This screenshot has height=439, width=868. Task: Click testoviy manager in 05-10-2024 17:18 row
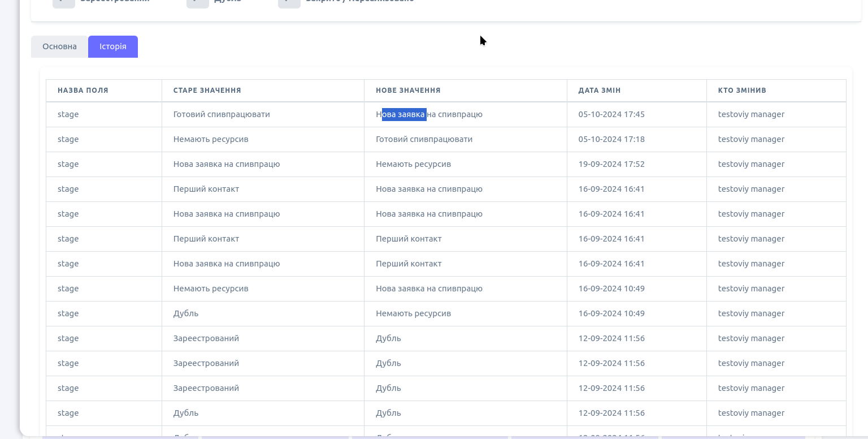751,139
